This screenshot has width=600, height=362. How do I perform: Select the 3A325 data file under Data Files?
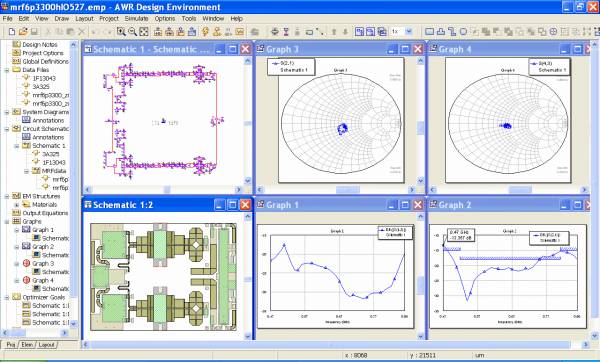point(41,86)
